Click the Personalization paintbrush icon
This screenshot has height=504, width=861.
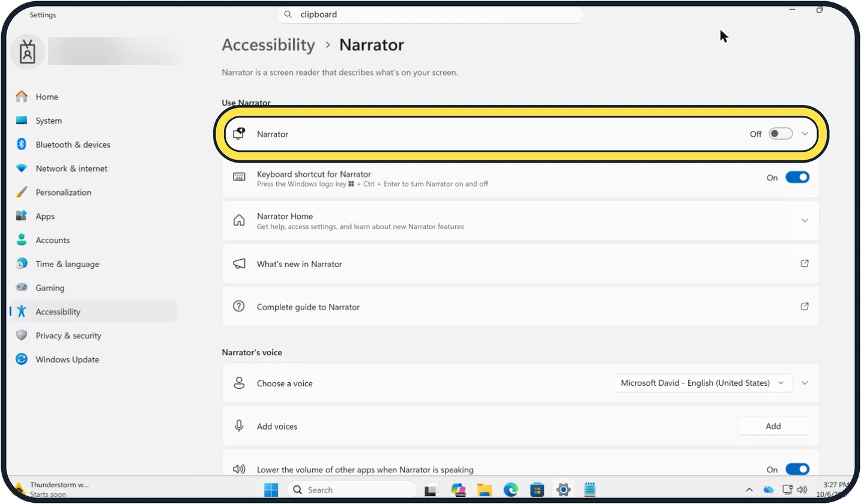pos(22,193)
